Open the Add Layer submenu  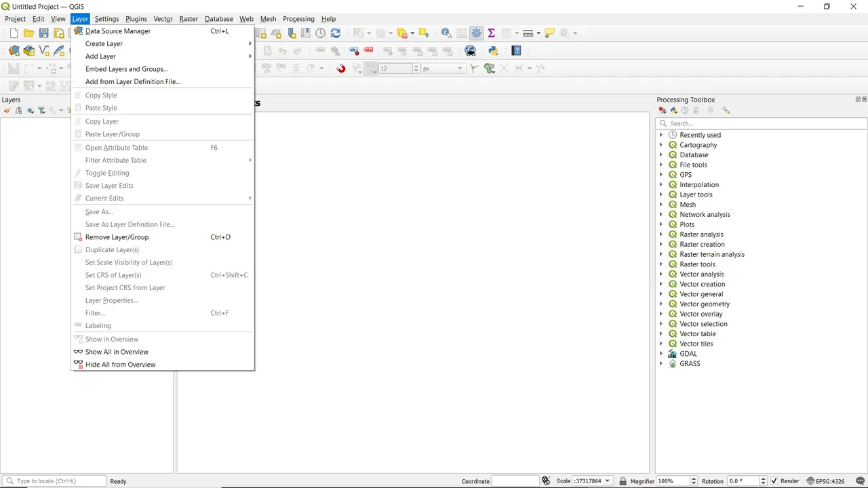pyautogui.click(x=163, y=56)
